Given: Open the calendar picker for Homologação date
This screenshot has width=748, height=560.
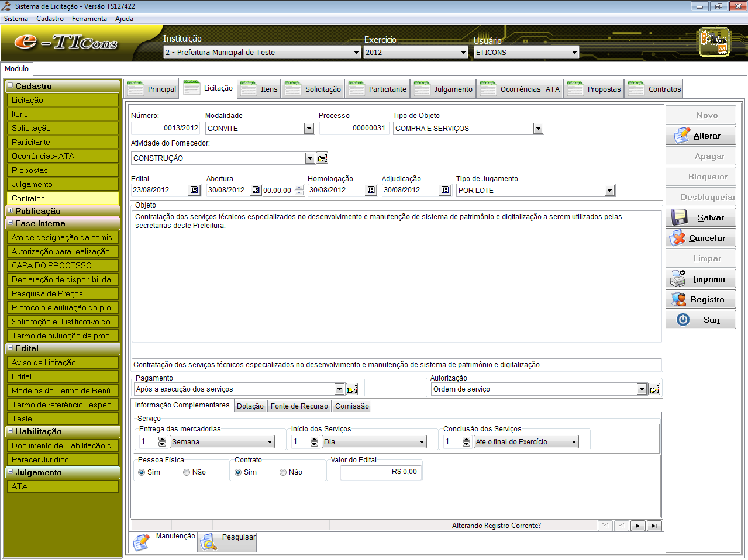Looking at the screenshot, I should coord(371,190).
